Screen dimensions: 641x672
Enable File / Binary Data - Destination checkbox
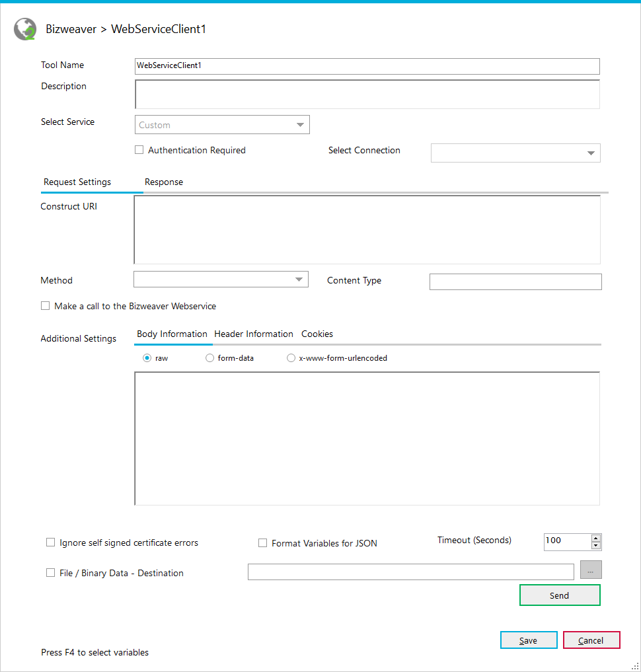coord(51,573)
